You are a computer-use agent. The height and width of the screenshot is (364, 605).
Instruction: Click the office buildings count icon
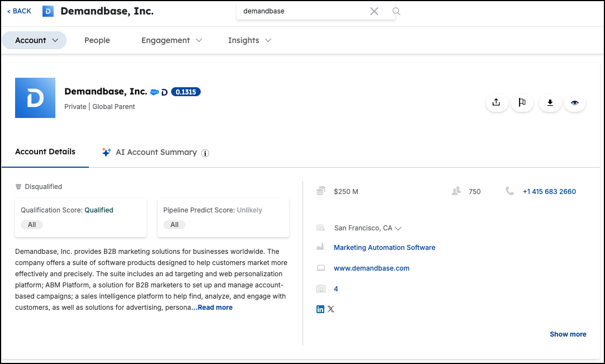321,289
